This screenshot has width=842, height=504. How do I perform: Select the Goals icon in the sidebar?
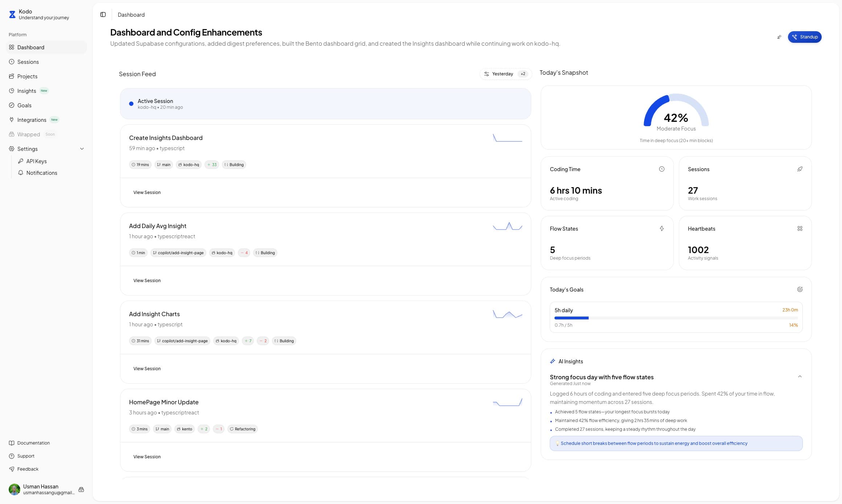[x=11, y=105]
